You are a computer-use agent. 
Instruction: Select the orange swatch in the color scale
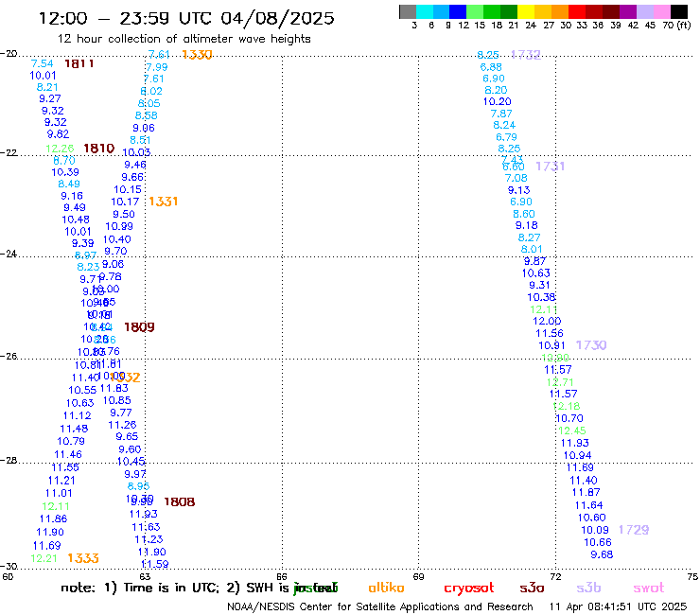pos(560,11)
